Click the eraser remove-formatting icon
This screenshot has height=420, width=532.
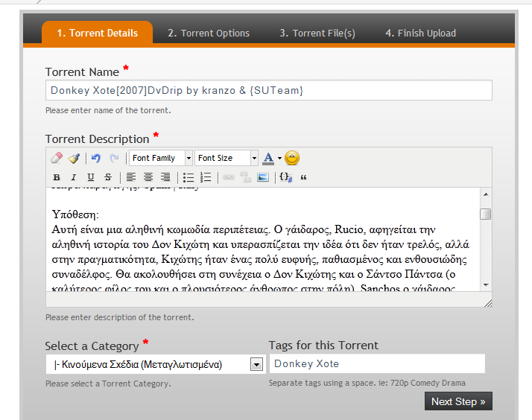coord(57,158)
